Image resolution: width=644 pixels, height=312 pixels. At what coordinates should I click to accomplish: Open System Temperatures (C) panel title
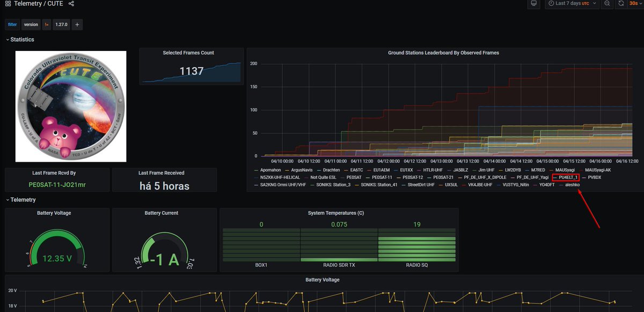click(336, 213)
